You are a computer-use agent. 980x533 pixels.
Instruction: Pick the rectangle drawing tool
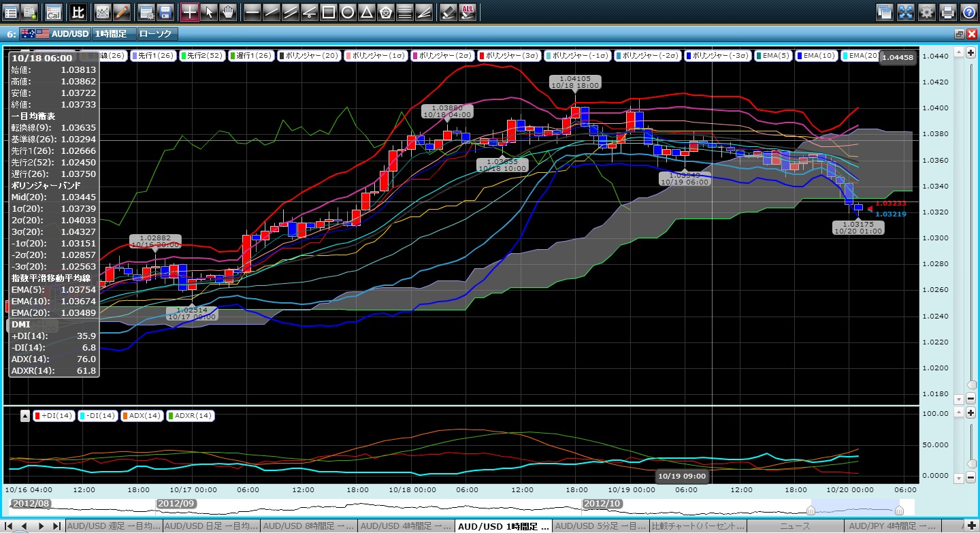328,12
